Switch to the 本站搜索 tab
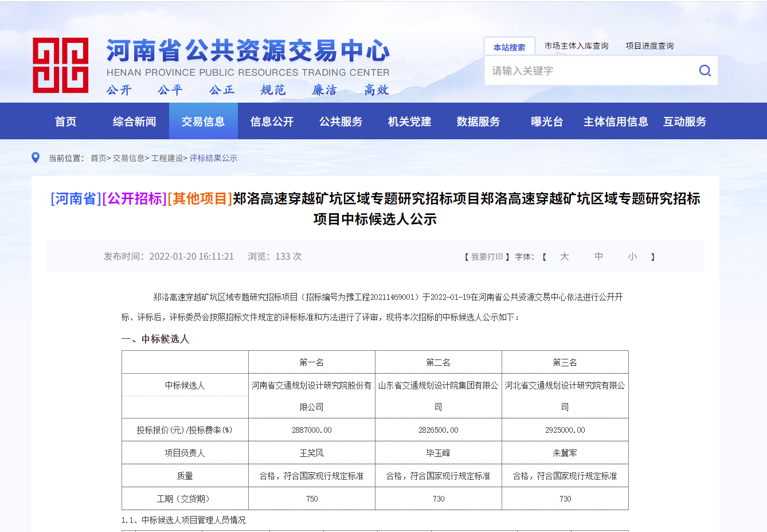 coord(509,46)
